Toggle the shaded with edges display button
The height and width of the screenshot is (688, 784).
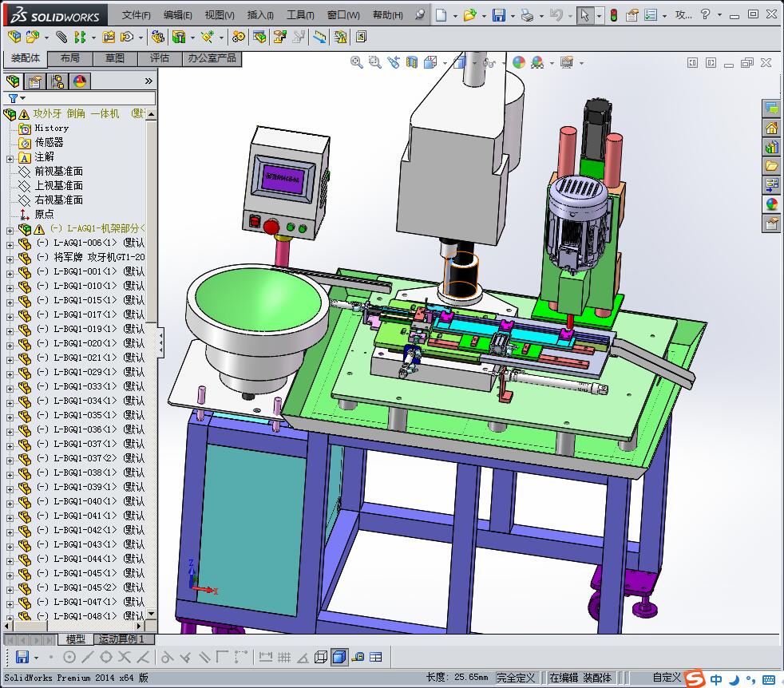(x=339, y=657)
